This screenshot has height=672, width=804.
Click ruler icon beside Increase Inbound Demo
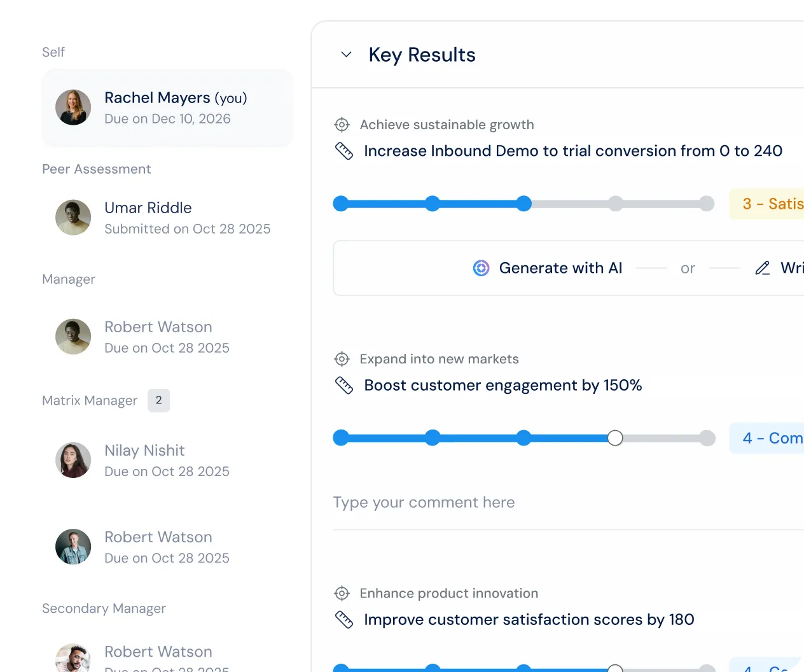point(344,151)
